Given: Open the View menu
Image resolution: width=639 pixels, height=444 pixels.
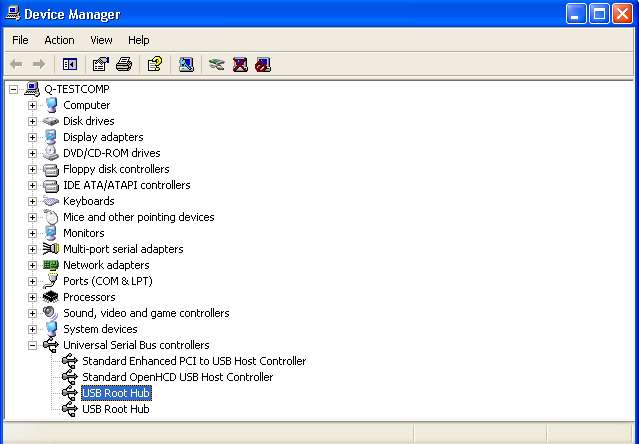Looking at the screenshot, I should tap(101, 40).
